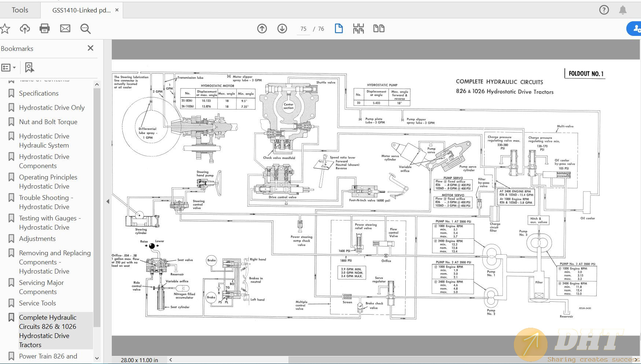The image size is (641, 364).
Task: Toggle the fit-width scrolling page mode
Action: coord(358,29)
